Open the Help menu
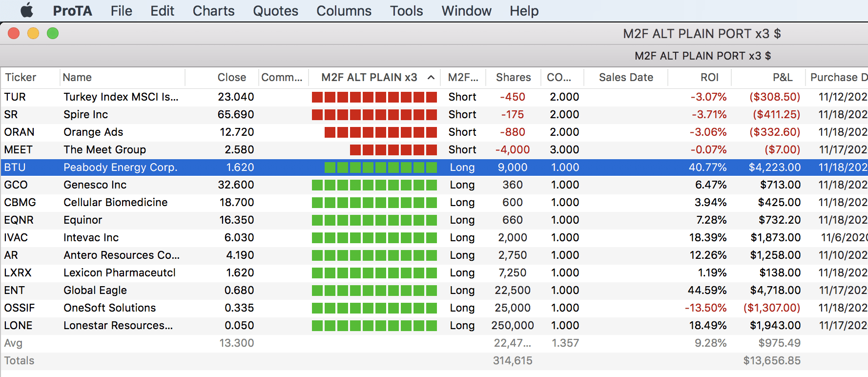The height and width of the screenshot is (377, 868). [x=524, y=11]
